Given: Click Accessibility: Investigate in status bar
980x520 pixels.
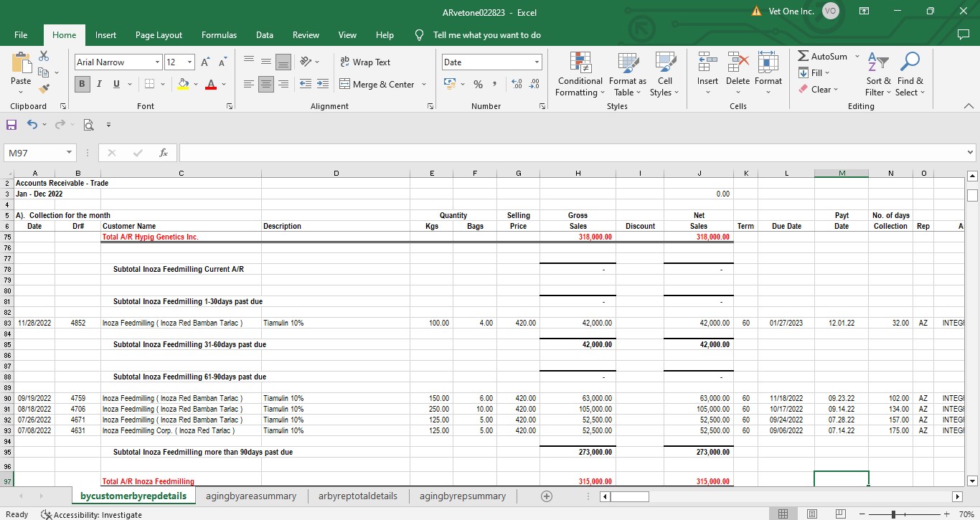Looking at the screenshot, I should click(x=91, y=514).
